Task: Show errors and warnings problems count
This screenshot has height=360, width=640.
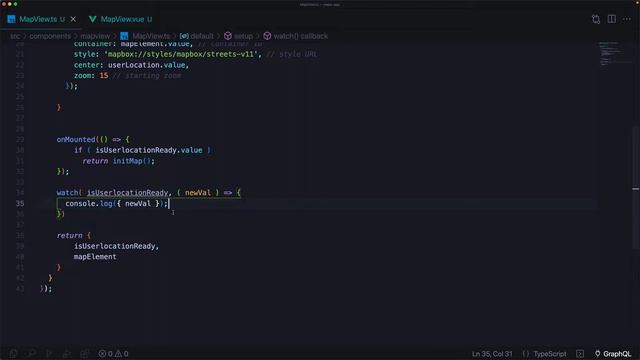Action: [113, 353]
